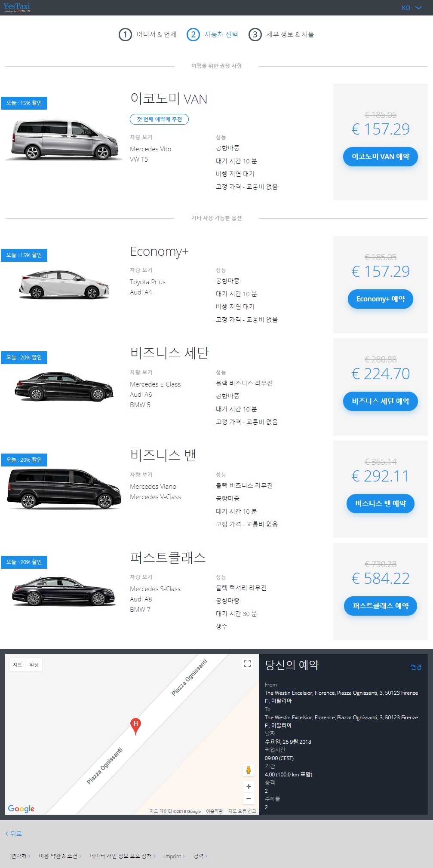This screenshot has width=433, height=868.
Task: Select step 2 자동차 선택 tab
Action: click(x=212, y=34)
